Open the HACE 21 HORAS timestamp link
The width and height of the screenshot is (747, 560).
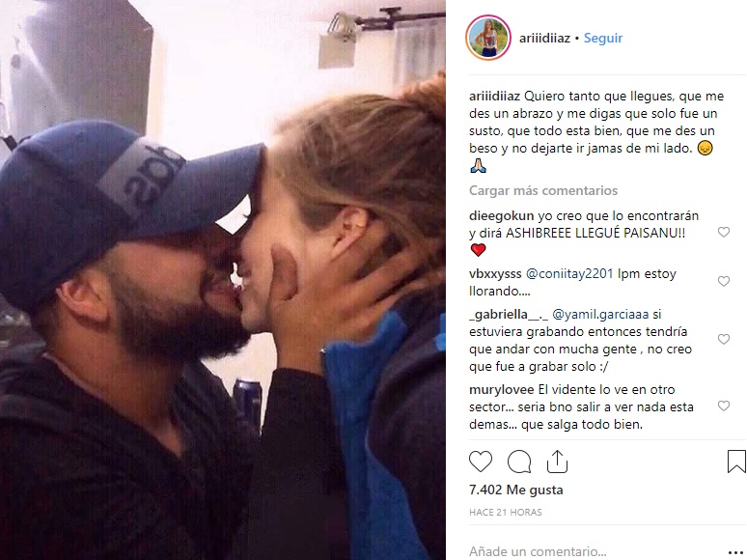pyautogui.click(x=506, y=513)
